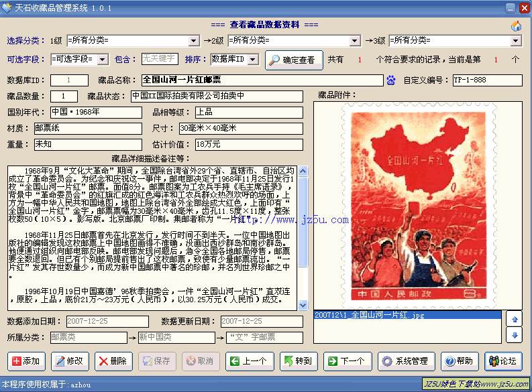Viewport: 532px width, 392px height.
Task: Click the 数据更新日期 field 2007-12-25
Action: click(262, 321)
